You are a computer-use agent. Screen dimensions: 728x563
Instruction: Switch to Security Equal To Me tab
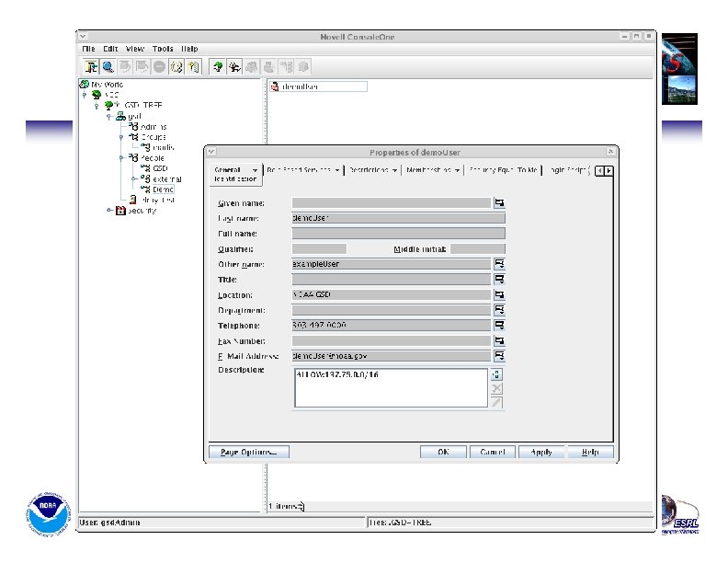click(x=504, y=170)
